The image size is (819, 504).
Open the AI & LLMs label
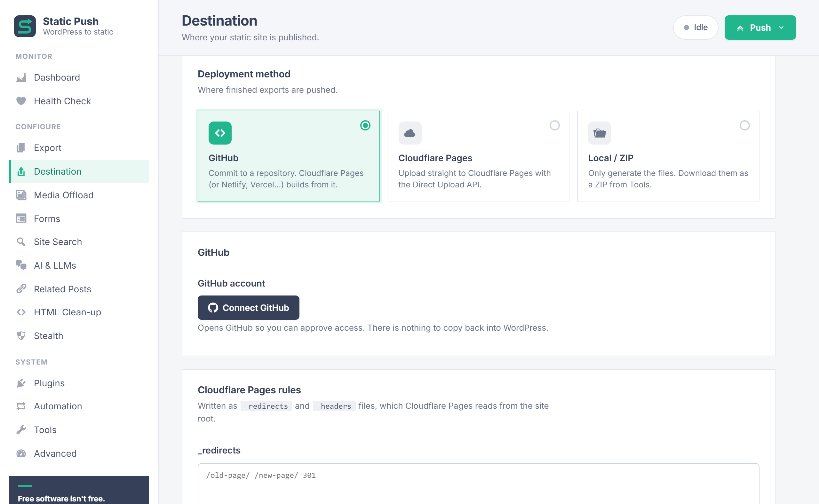55,265
